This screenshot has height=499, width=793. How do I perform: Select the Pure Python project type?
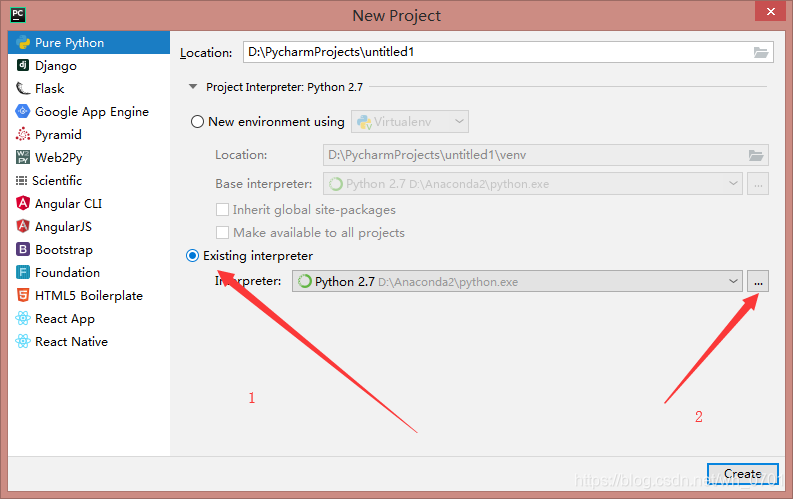point(89,42)
